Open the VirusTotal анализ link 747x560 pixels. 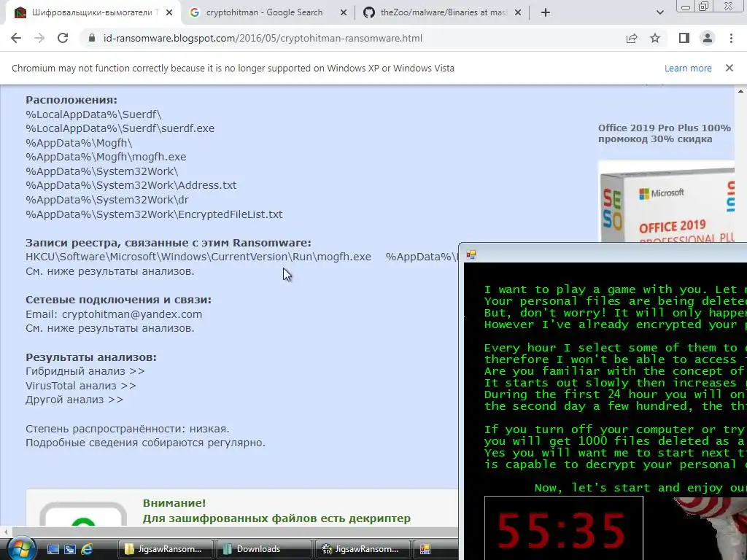[x=81, y=385]
